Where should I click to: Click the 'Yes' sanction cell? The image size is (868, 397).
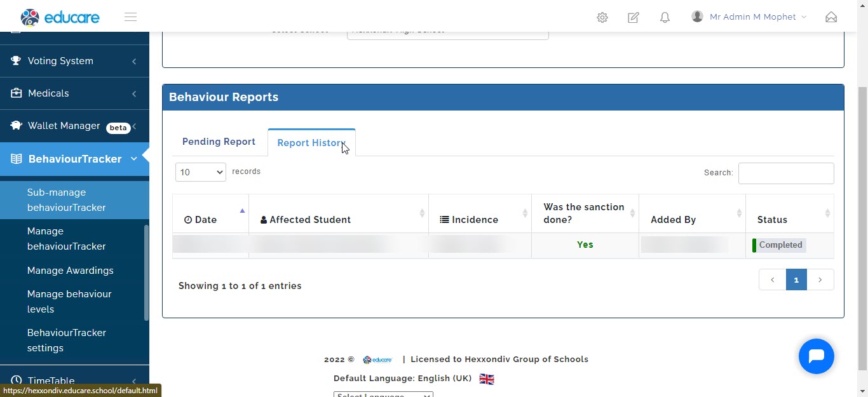click(x=585, y=245)
